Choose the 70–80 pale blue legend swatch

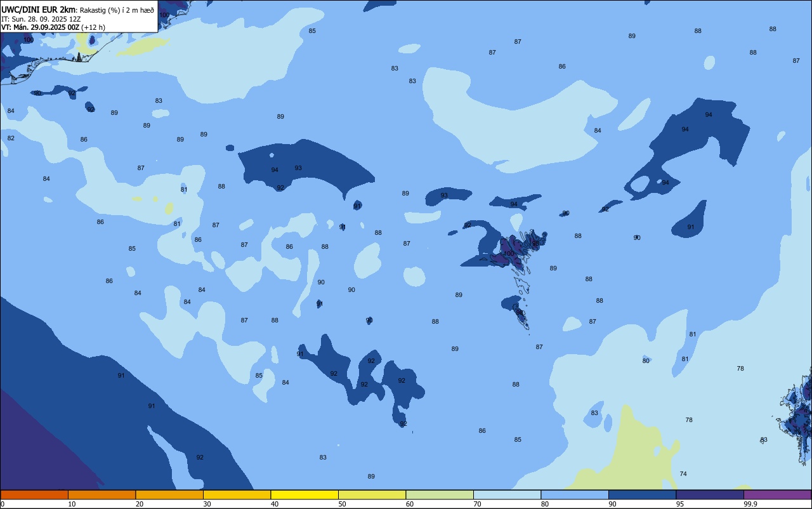[507, 494]
